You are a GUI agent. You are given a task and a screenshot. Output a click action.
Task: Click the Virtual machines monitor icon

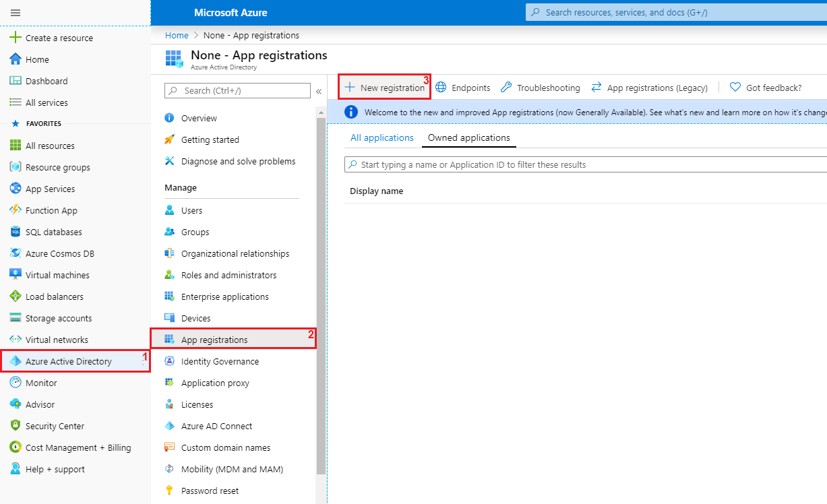pyautogui.click(x=16, y=275)
